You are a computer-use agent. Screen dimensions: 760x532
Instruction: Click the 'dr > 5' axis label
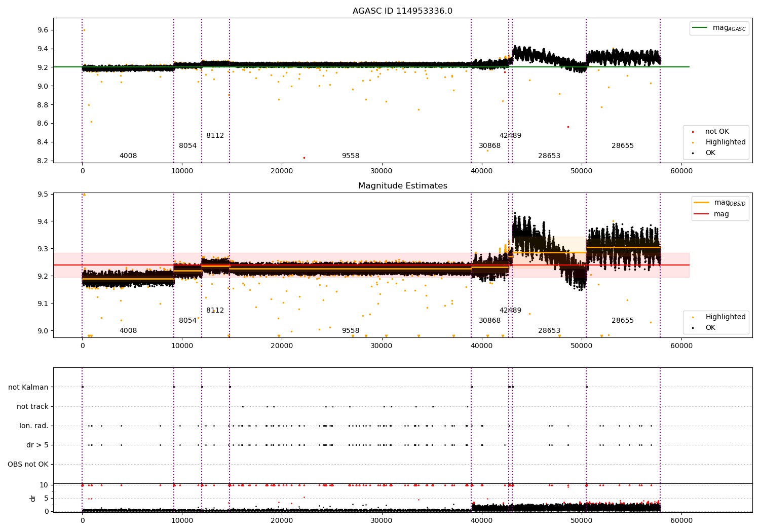point(37,445)
